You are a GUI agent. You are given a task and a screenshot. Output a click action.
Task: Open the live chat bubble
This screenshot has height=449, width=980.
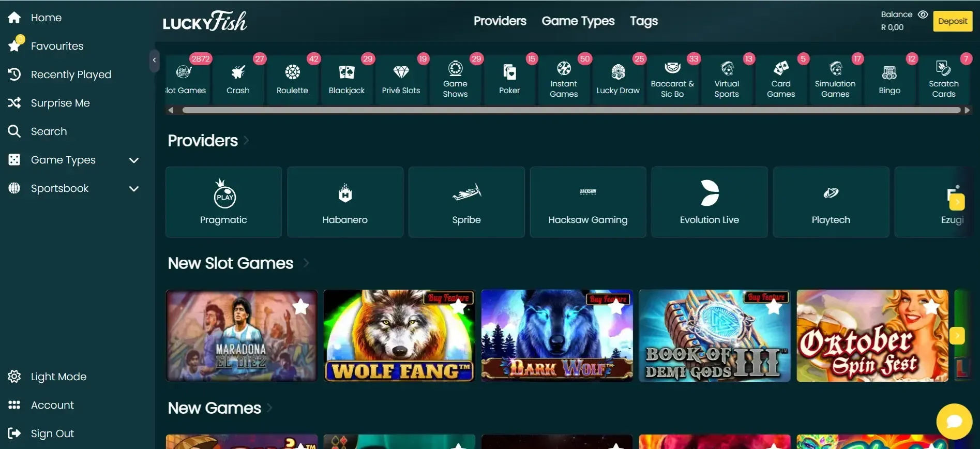(x=954, y=421)
